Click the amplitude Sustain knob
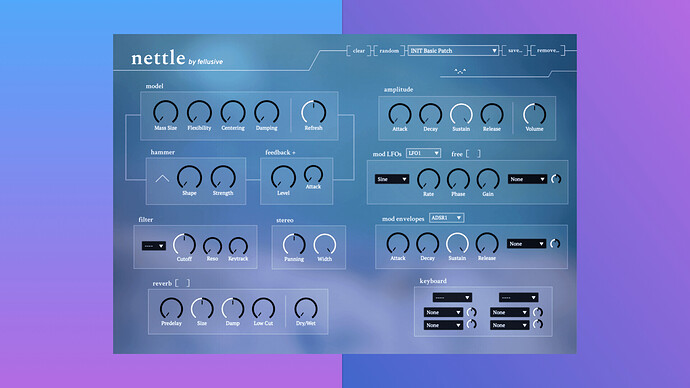The image size is (690, 388). [x=461, y=114]
